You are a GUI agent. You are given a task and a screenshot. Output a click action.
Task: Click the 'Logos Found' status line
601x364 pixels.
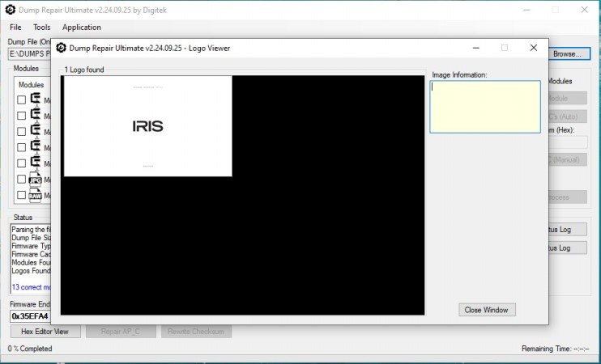tap(31, 271)
